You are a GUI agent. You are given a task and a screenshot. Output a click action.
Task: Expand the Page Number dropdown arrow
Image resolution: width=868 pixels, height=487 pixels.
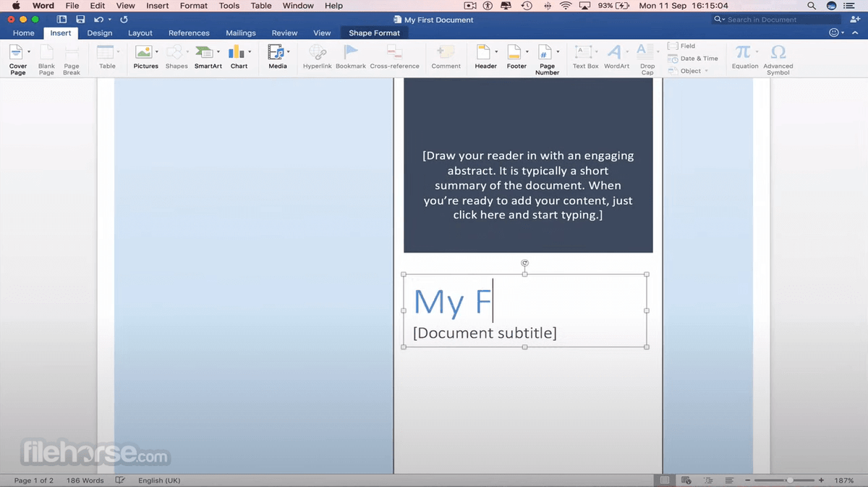point(558,52)
